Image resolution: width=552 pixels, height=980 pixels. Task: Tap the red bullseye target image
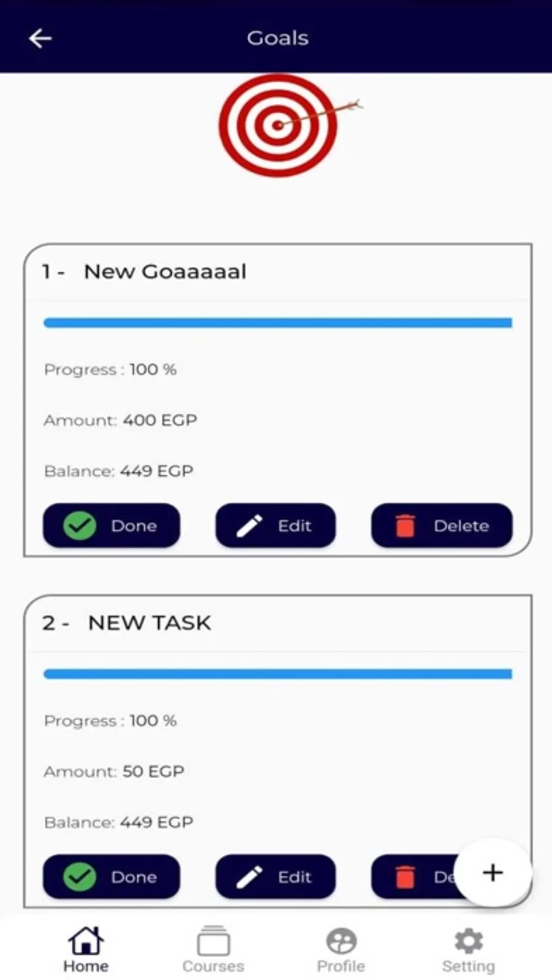pos(279,125)
